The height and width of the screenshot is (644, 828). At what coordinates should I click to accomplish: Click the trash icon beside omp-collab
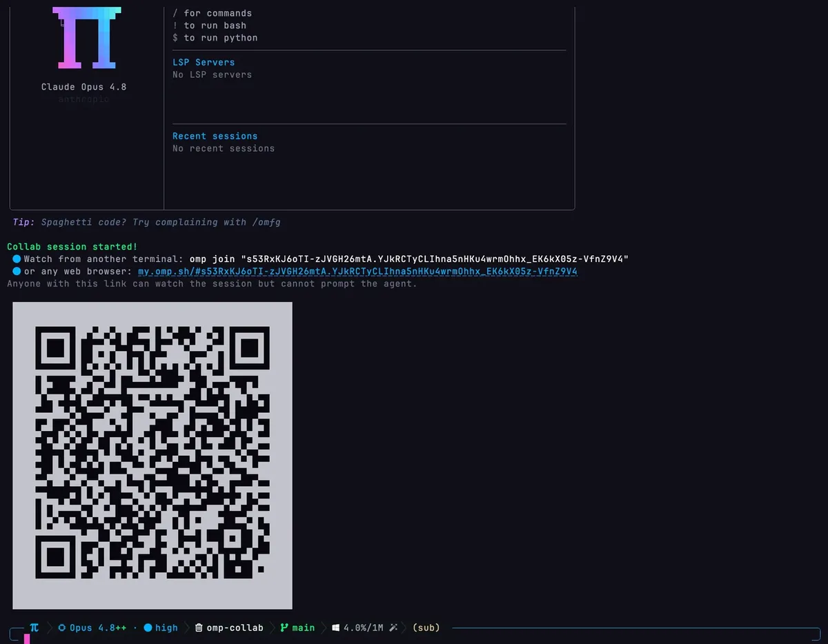(x=199, y=628)
